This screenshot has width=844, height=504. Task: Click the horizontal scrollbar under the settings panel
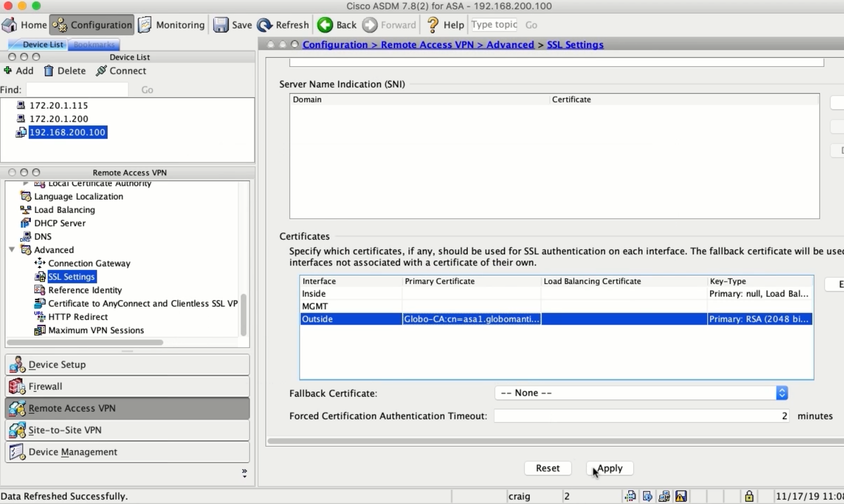[x=556, y=441]
